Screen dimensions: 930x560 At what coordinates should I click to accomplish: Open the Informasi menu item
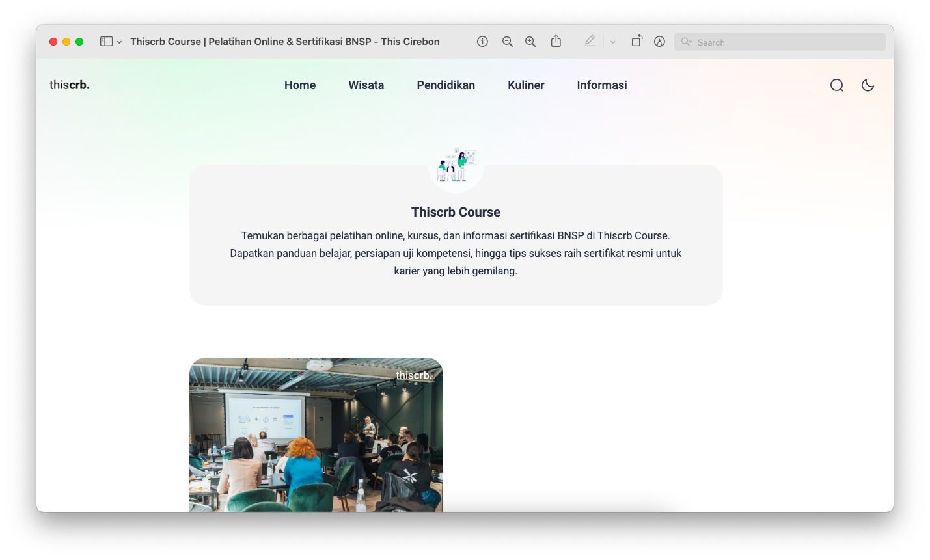pyautogui.click(x=602, y=85)
